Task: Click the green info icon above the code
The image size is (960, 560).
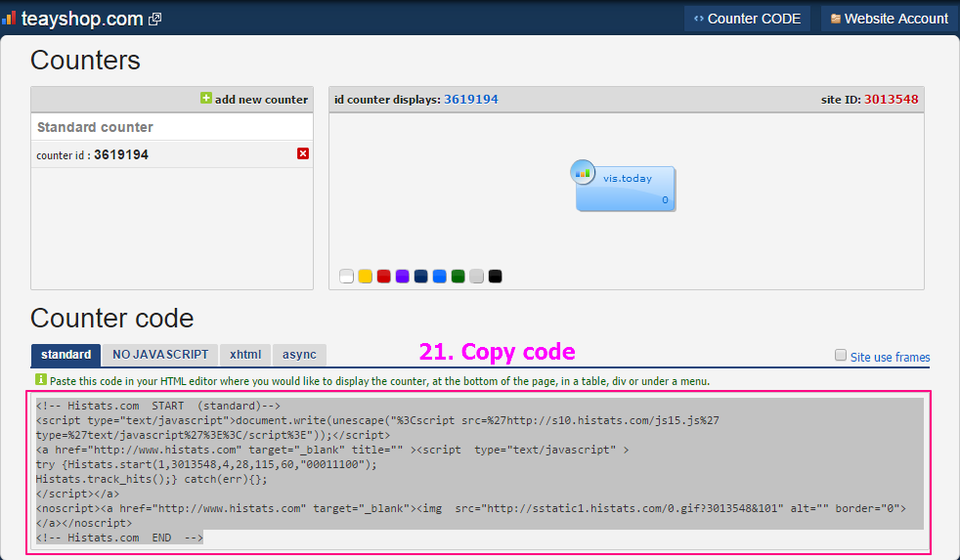Action: [x=40, y=379]
